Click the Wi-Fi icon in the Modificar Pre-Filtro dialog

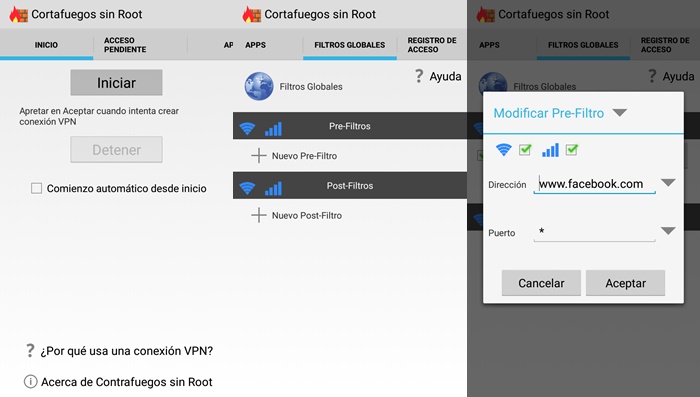coord(504,150)
